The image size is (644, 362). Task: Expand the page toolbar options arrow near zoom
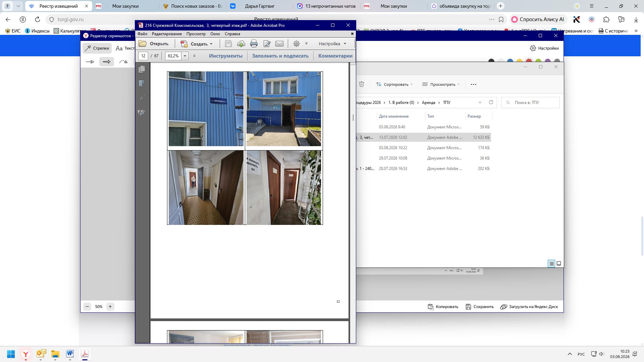click(194, 56)
